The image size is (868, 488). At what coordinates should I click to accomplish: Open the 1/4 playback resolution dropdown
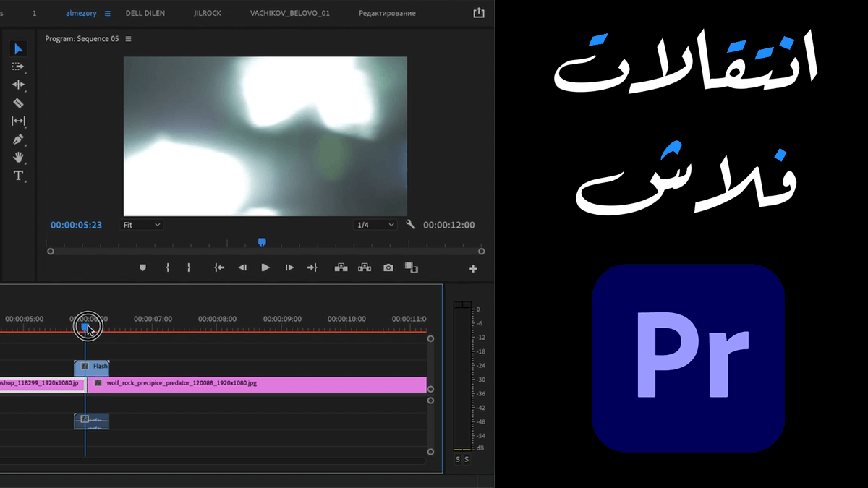[375, 225]
